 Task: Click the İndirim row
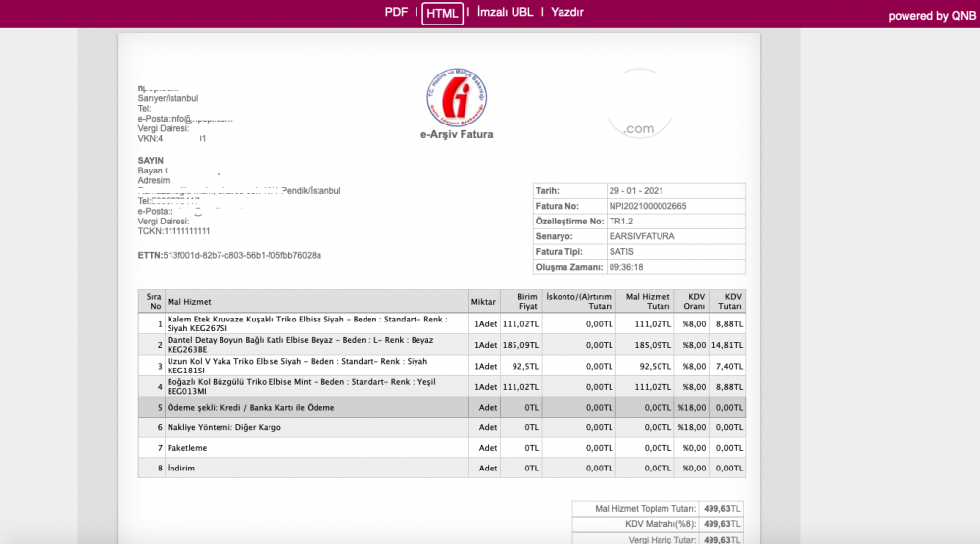pos(441,468)
